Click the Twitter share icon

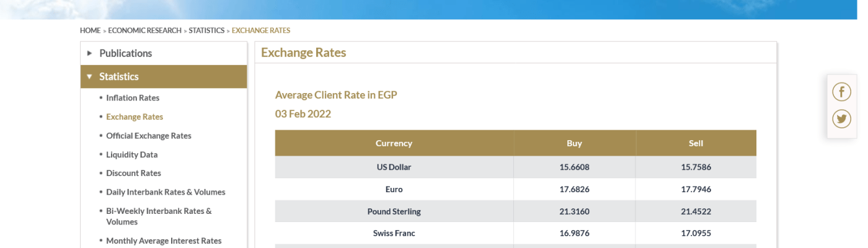(x=841, y=118)
